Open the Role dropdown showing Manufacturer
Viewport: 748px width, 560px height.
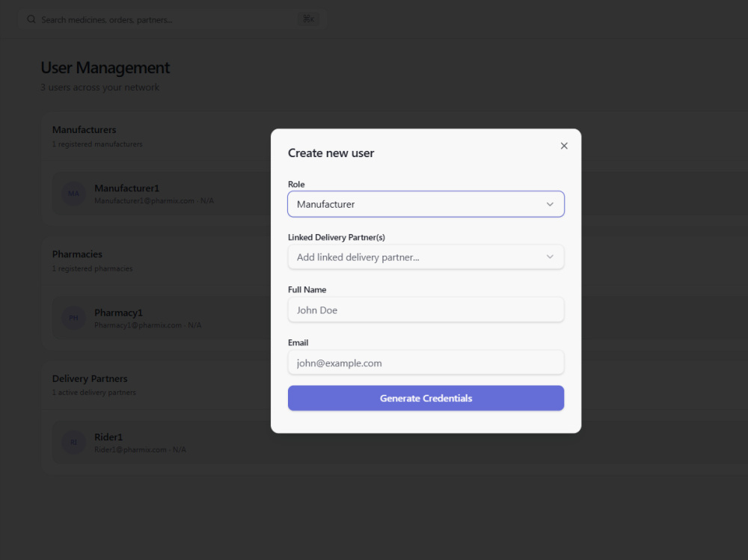pyautogui.click(x=426, y=204)
